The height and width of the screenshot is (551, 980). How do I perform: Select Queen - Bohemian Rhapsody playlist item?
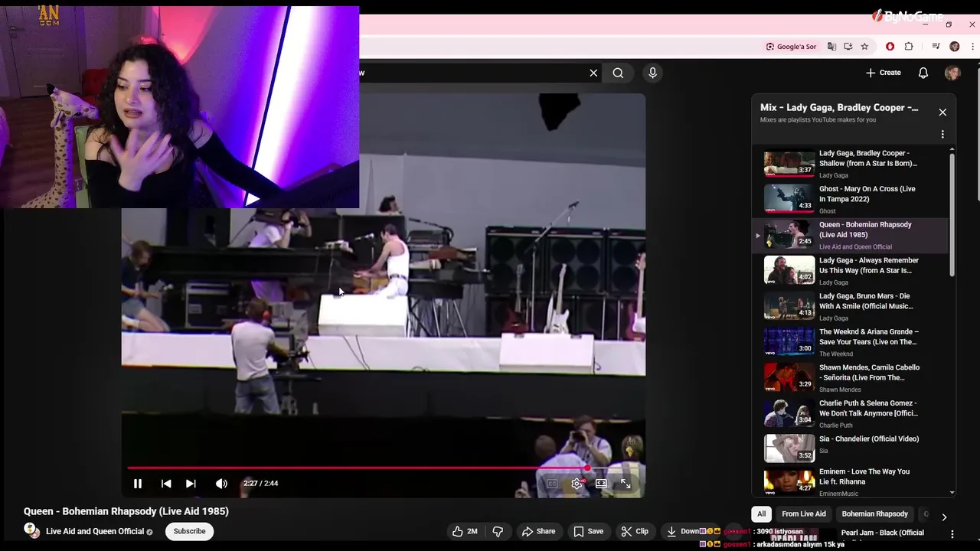click(850, 235)
